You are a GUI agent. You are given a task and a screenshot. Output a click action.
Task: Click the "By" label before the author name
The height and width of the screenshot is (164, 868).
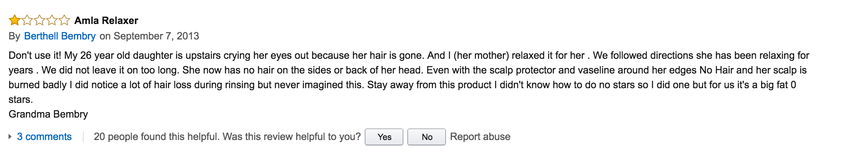14,36
